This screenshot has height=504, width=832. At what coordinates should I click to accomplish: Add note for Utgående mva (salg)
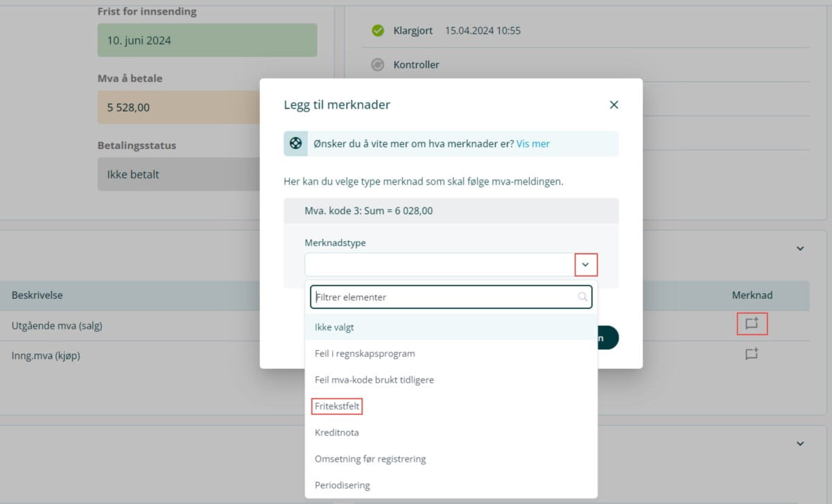[752, 324]
